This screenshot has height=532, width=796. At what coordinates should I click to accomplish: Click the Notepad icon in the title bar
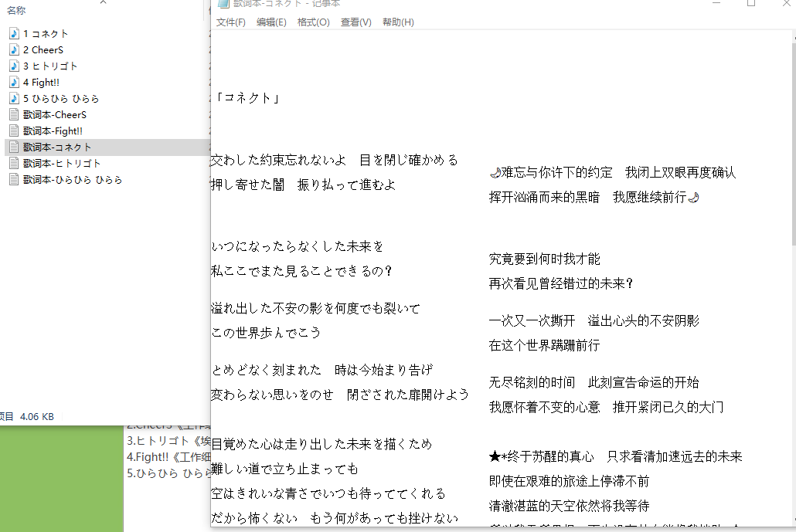click(223, 4)
